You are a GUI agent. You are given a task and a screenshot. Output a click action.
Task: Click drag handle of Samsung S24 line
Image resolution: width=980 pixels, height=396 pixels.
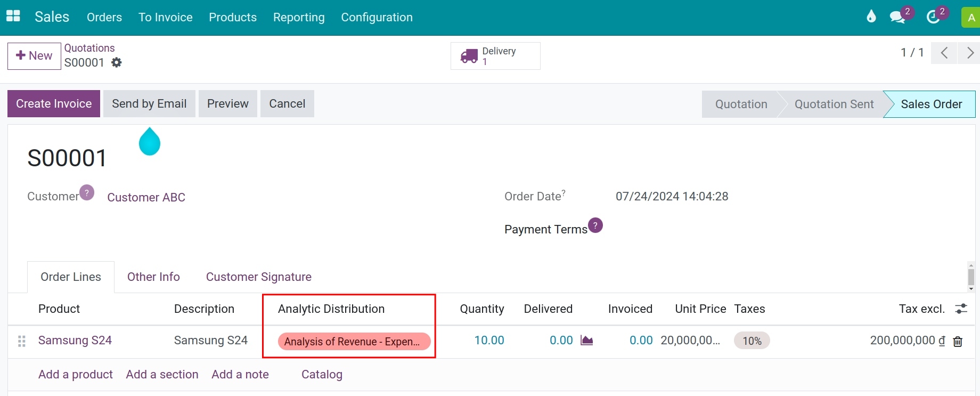click(x=22, y=341)
